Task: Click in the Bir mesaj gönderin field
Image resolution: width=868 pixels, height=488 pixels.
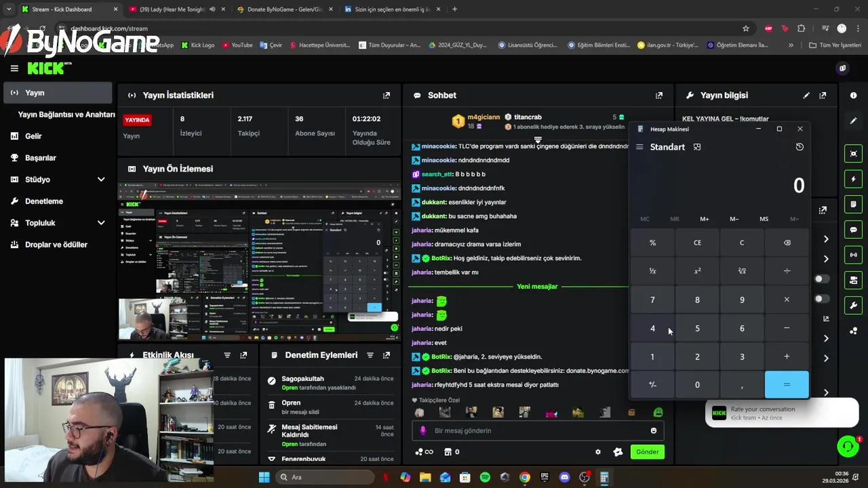Action: tap(537, 430)
